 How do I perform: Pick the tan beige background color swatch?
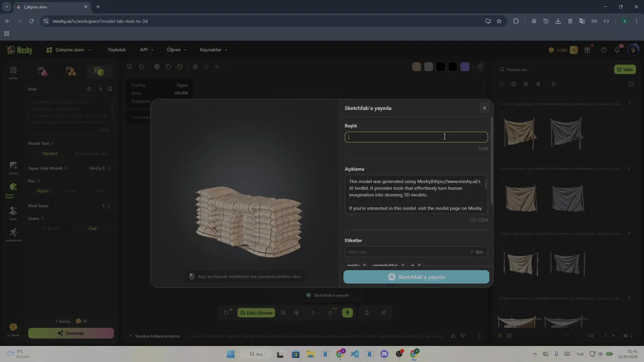coord(417,67)
